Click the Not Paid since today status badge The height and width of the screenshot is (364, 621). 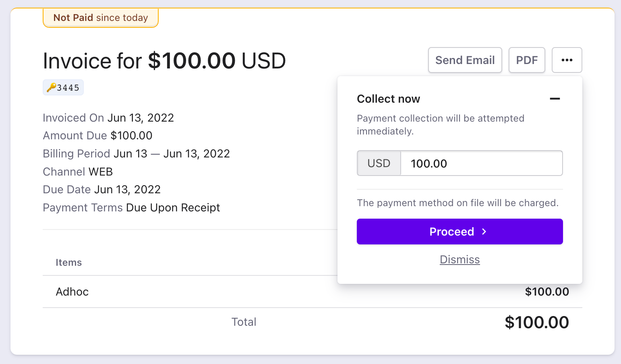(101, 18)
